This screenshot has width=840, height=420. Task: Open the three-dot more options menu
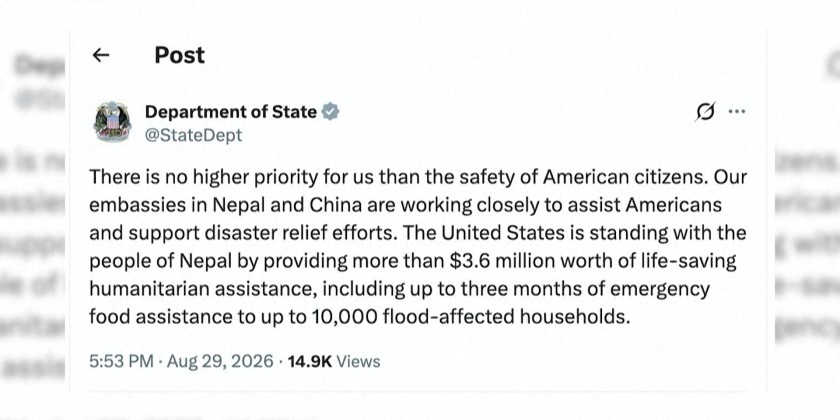tap(737, 111)
